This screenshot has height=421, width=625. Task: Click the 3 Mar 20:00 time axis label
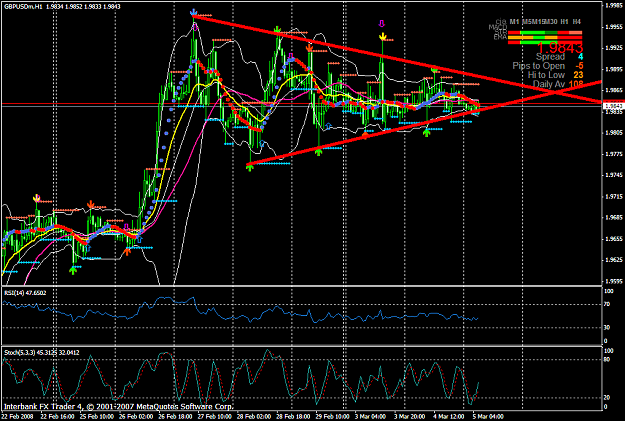pyautogui.click(x=410, y=416)
